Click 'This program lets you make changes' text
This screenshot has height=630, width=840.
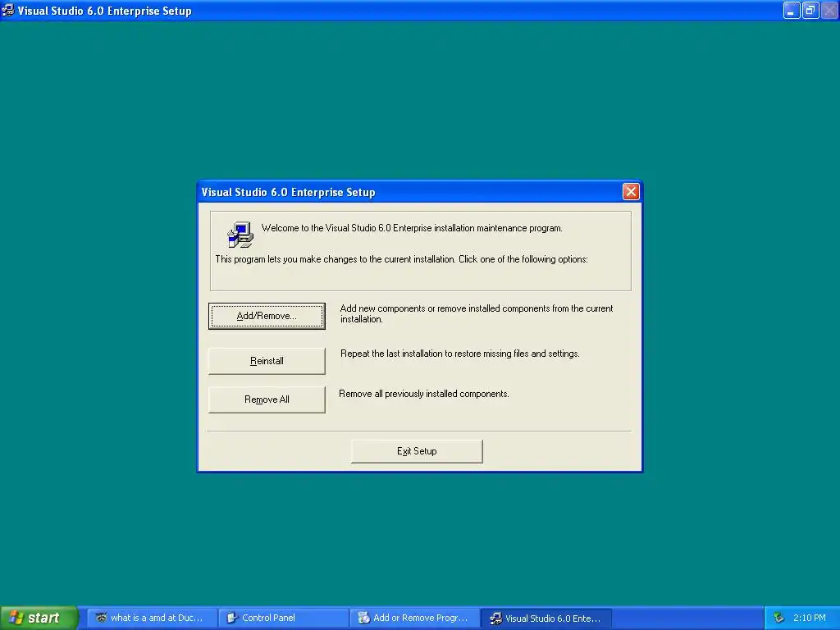point(402,259)
